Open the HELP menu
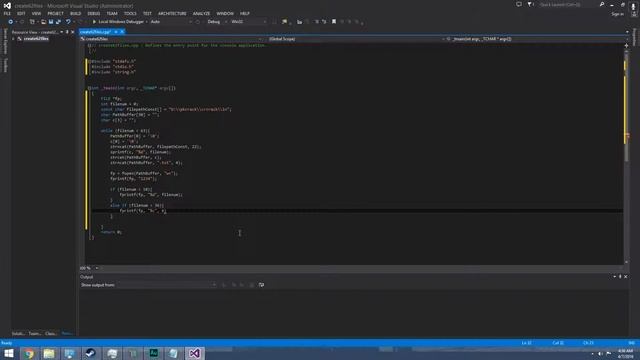 tap(245, 13)
